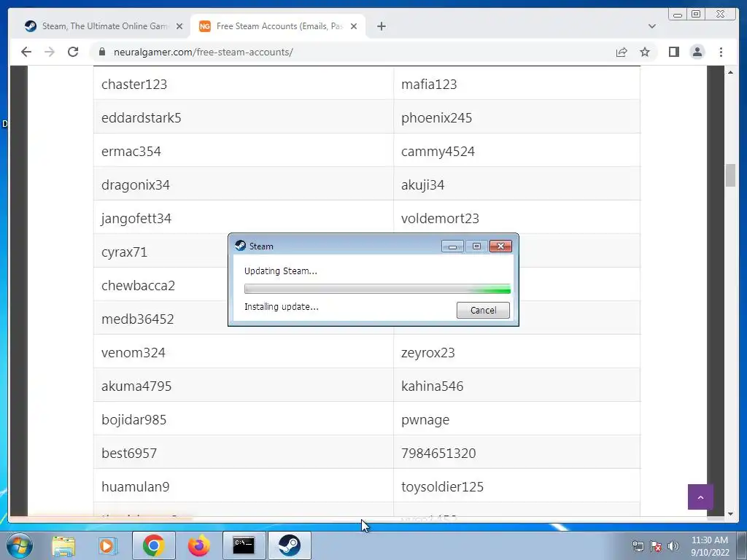
Task: Open the Chrome profile avatar menu
Action: pos(697,52)
